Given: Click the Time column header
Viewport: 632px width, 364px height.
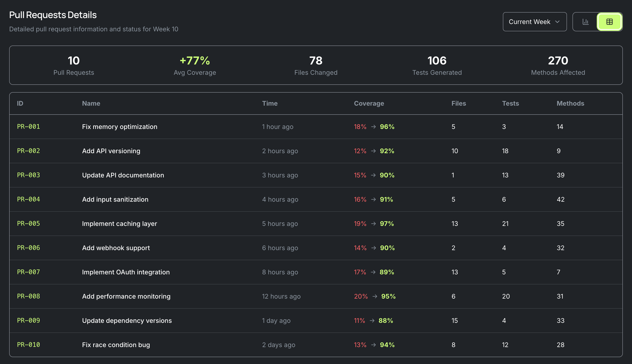Looking at the screenshot, I should pyautogui.click(x=270, y=104).
